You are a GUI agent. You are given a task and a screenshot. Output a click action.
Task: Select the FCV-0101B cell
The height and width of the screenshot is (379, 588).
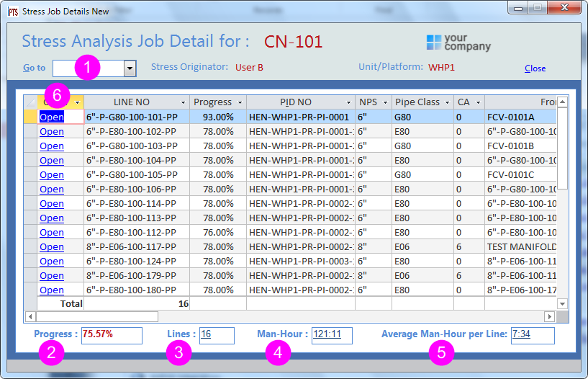pos(520,146)
